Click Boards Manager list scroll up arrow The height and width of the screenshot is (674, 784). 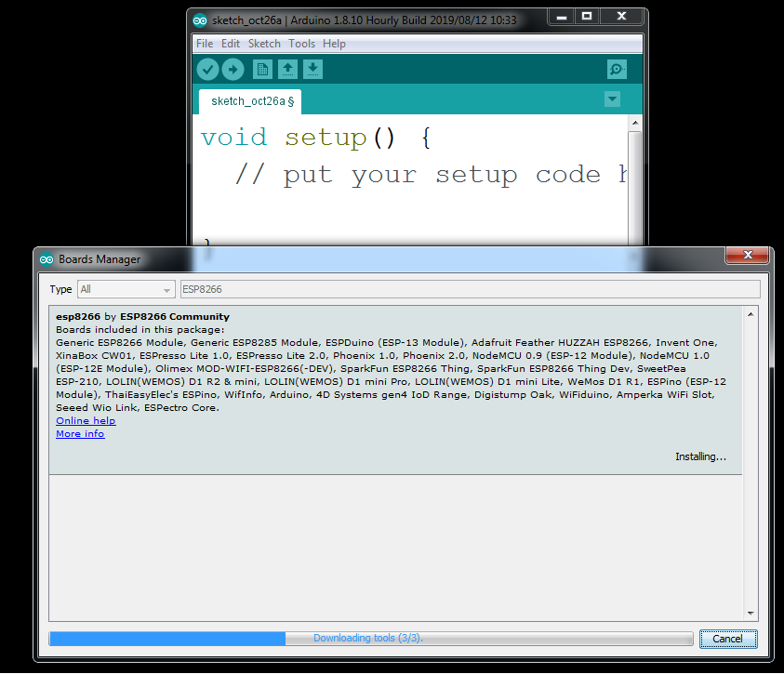751,314
